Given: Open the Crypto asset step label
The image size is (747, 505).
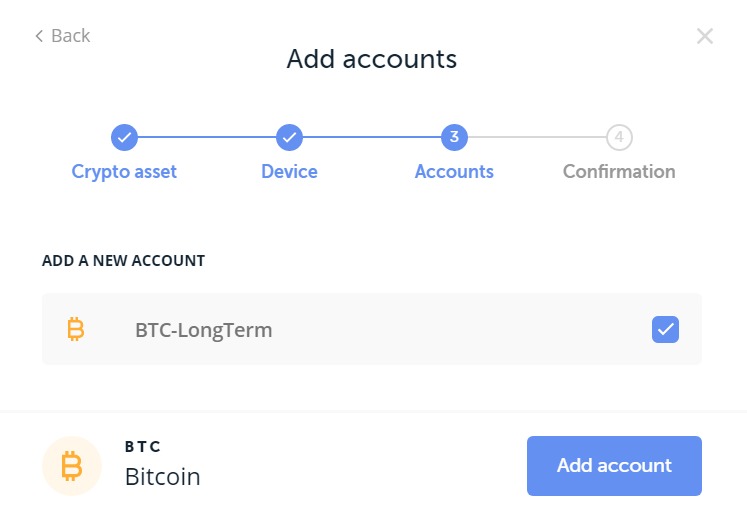Looking at the screenshot, I should [124, 172].
